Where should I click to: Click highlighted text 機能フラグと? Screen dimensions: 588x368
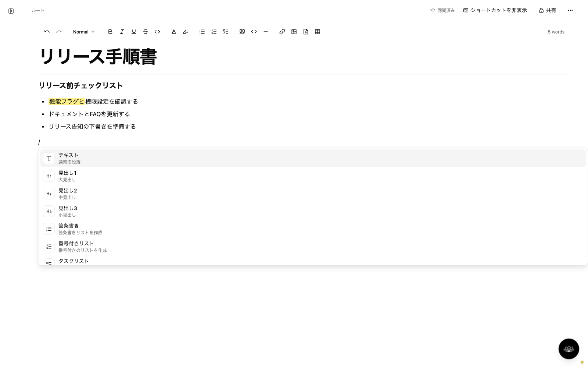[x=67, y=102]
